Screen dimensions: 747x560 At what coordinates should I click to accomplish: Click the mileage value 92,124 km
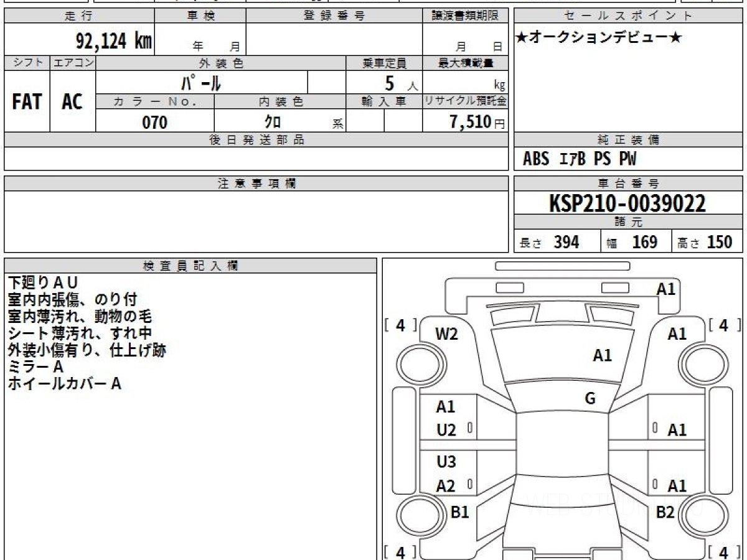coord(114,41)
